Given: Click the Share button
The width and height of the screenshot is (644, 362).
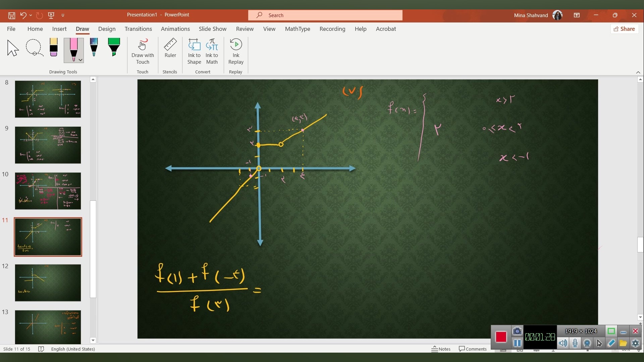Looking at the screenshot, I should (x=624, y=29).
